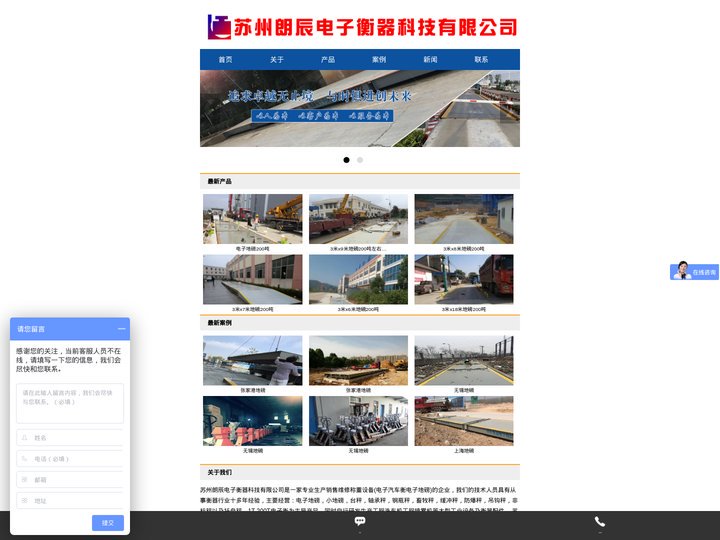
Task: Focus the 姓名 name input field
Action: [70, 438]
